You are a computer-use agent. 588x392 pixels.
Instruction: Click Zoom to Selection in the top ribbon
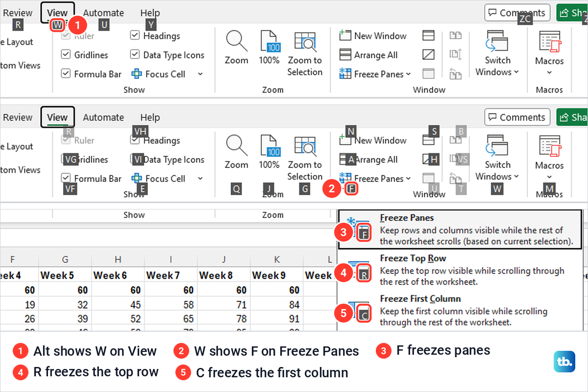coord(305,53)
